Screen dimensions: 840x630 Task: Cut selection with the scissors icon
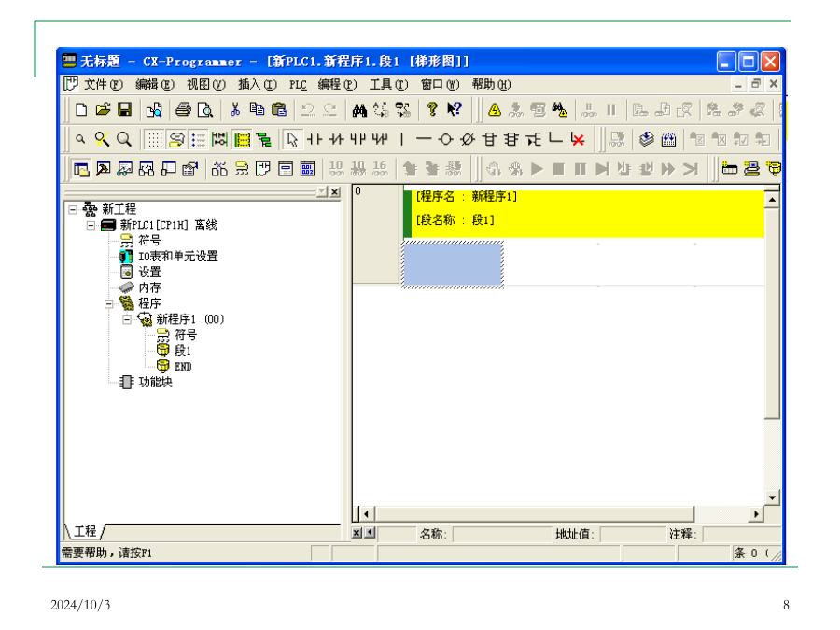[x=234, y=110]
